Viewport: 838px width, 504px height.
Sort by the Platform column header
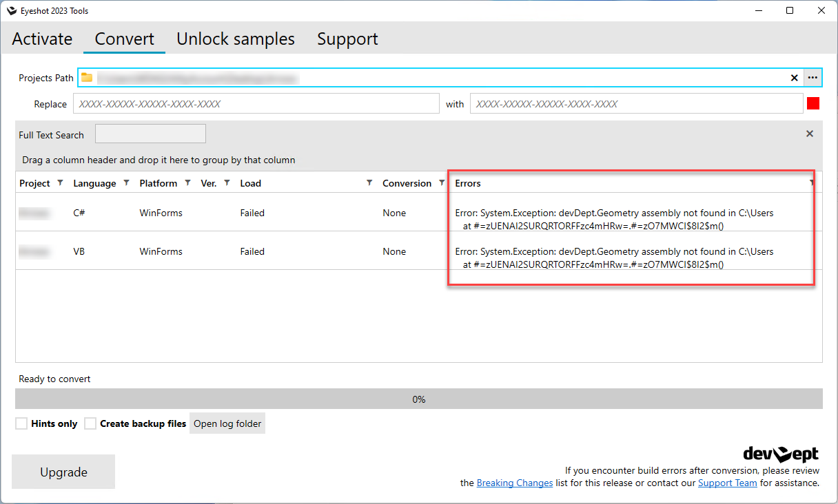158,183
